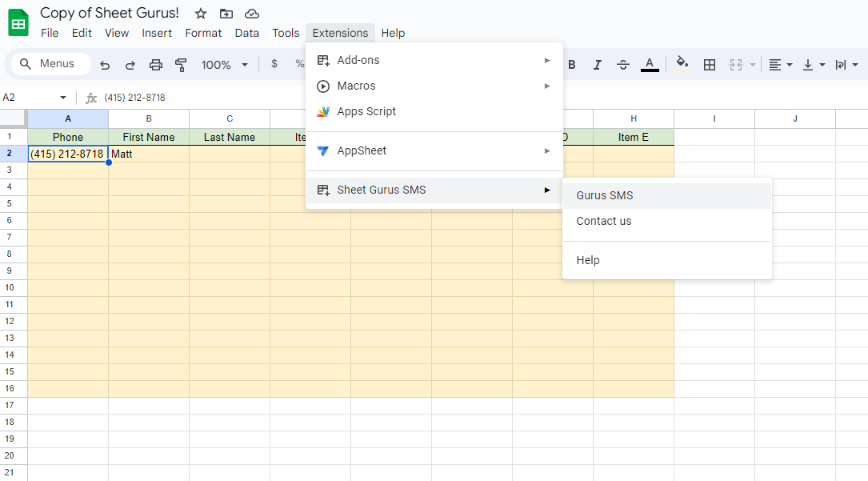
Task: Undo the last action
Action: [x=105, y=65]
